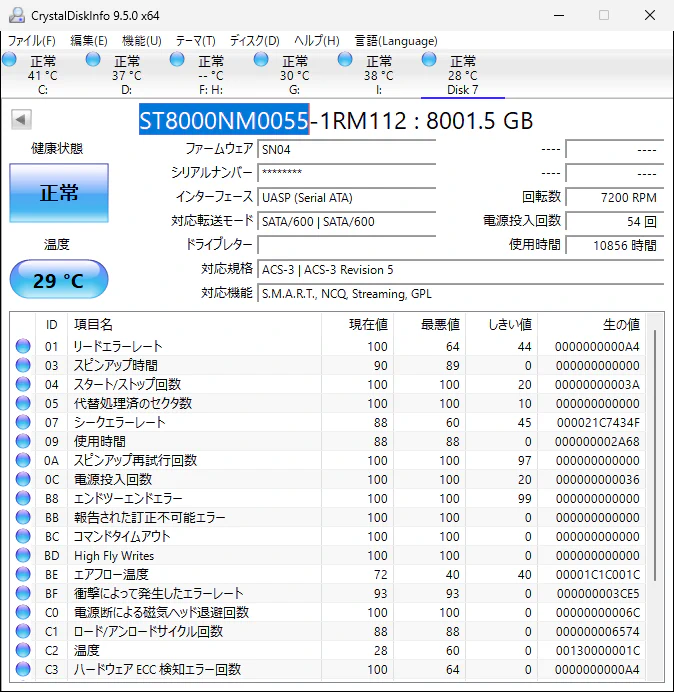Click status dot of attribute BC コマンドタイムアウト
674x692 pixels.
point(23,536)
